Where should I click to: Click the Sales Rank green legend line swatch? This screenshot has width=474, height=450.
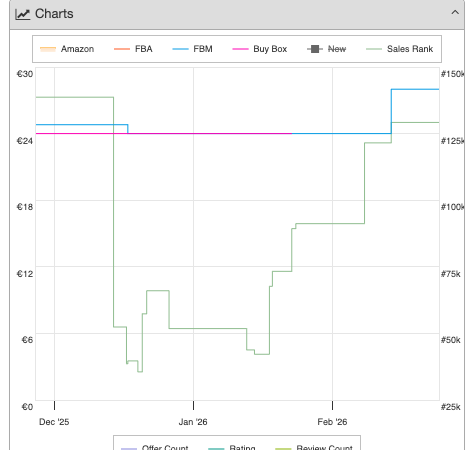(374, 49)
